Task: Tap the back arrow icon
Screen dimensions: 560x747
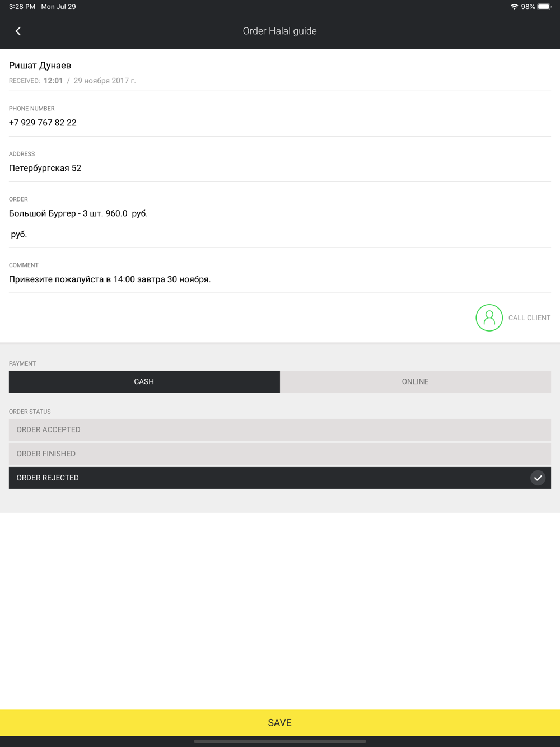Action: 18,31
